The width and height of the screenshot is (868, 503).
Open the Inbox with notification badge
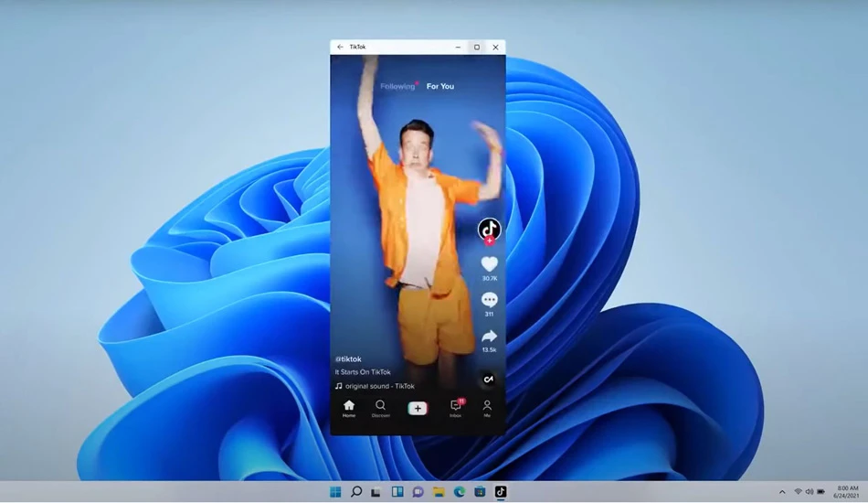coord(456,408)
